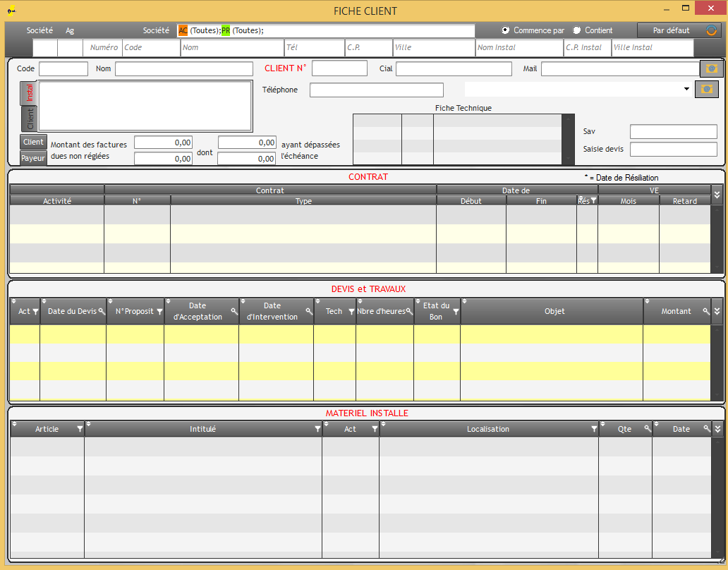This screenshot has width=728, height=570.
Task: Switch to the vertical Instal tab
Action: click(x=30, y=93)
